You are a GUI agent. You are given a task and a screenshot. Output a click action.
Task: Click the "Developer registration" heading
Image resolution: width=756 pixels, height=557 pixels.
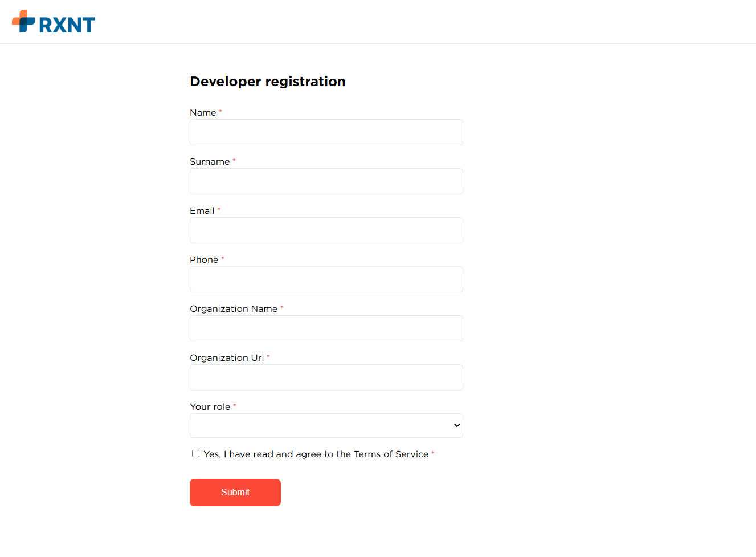point(267,82)
